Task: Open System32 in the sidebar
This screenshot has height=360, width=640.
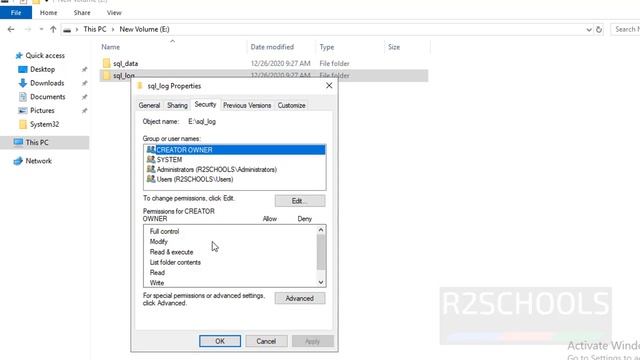Action: (x=44, y=124)
